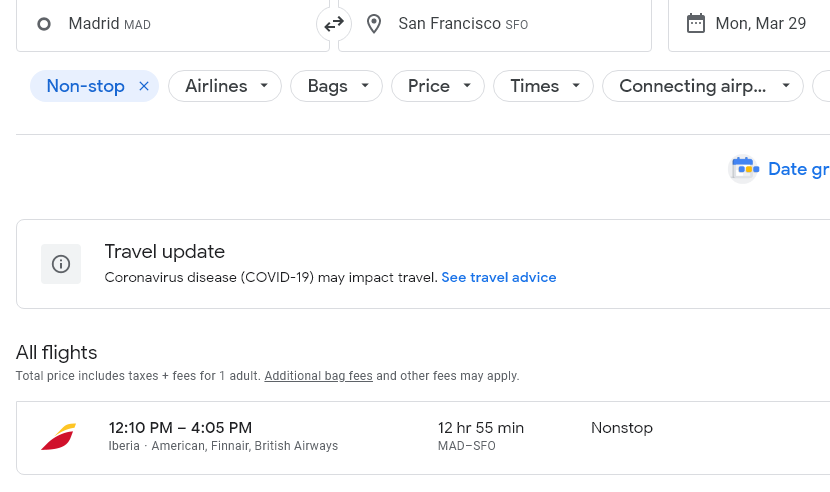Click the Iberia airline logo

coord(59,437)
